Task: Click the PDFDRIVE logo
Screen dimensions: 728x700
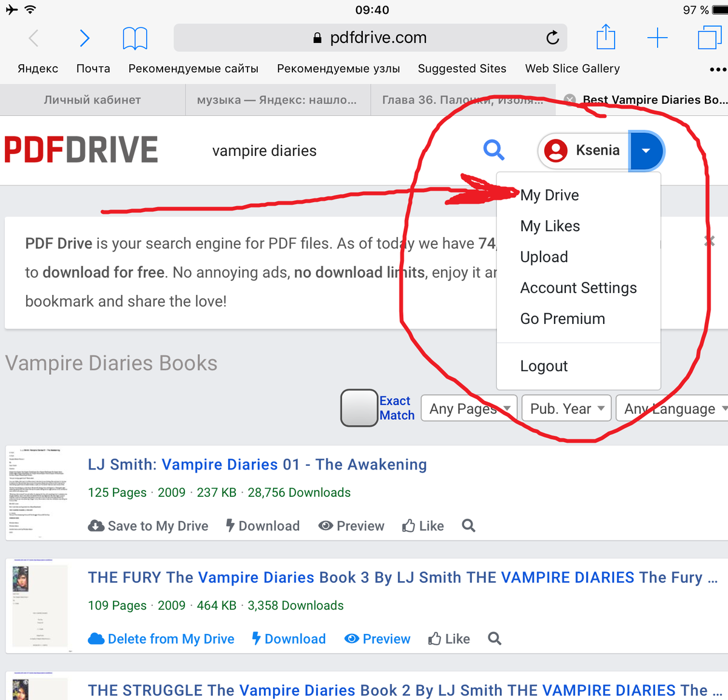Action: (81, 150)
